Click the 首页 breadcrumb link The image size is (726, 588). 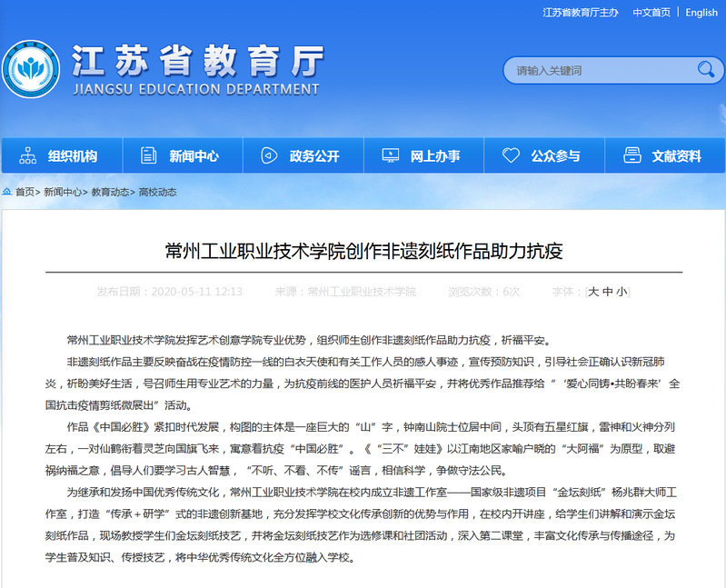click(25, 192)
